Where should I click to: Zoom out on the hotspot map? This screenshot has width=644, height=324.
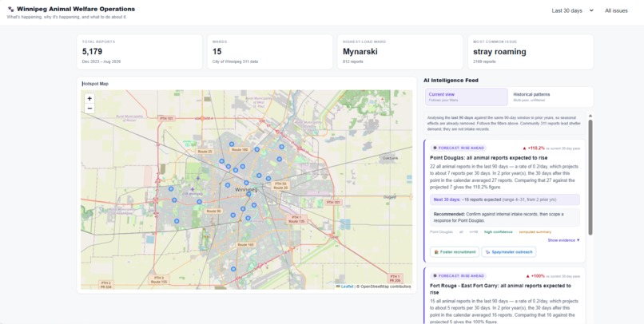89,109
